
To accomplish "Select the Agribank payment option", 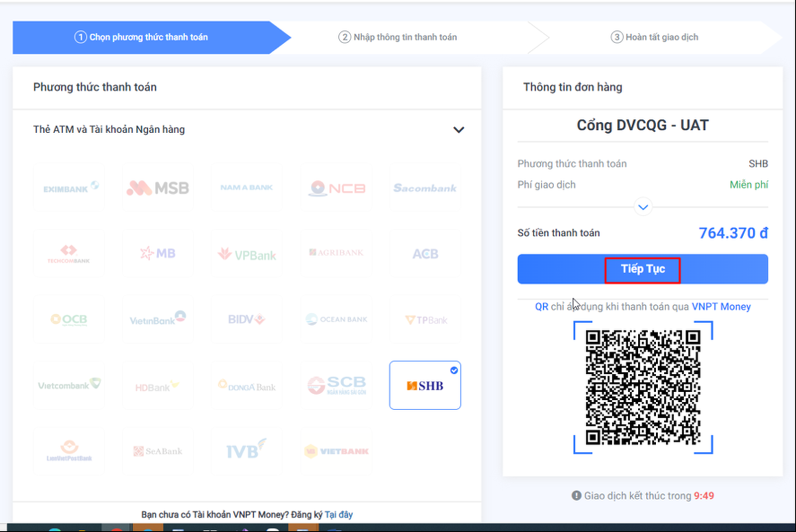I will click(336, 253).
